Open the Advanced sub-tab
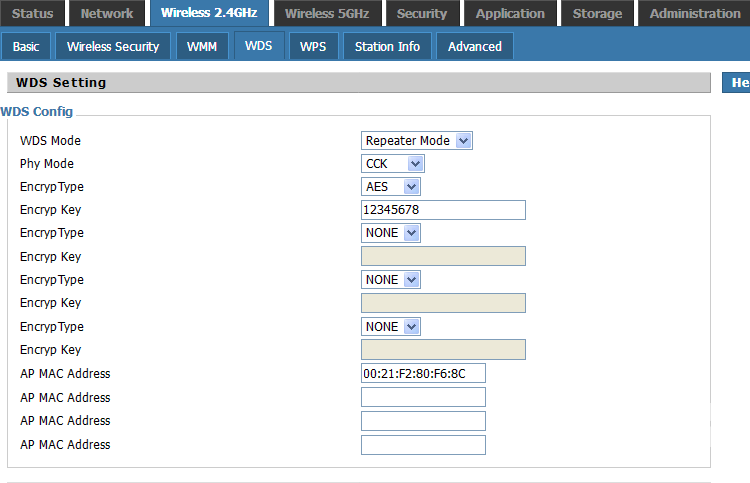The image size is (750, 483). (x=475, y=47)
